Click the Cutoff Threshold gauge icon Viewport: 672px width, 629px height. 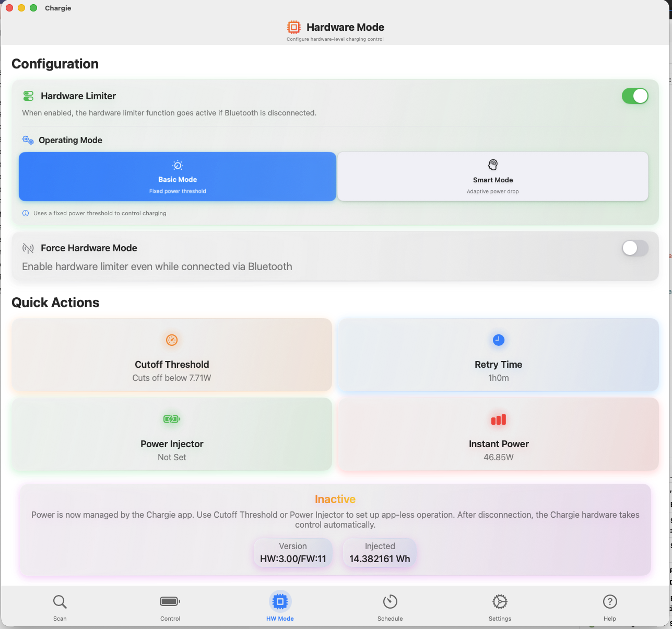(x=172, y=340)
